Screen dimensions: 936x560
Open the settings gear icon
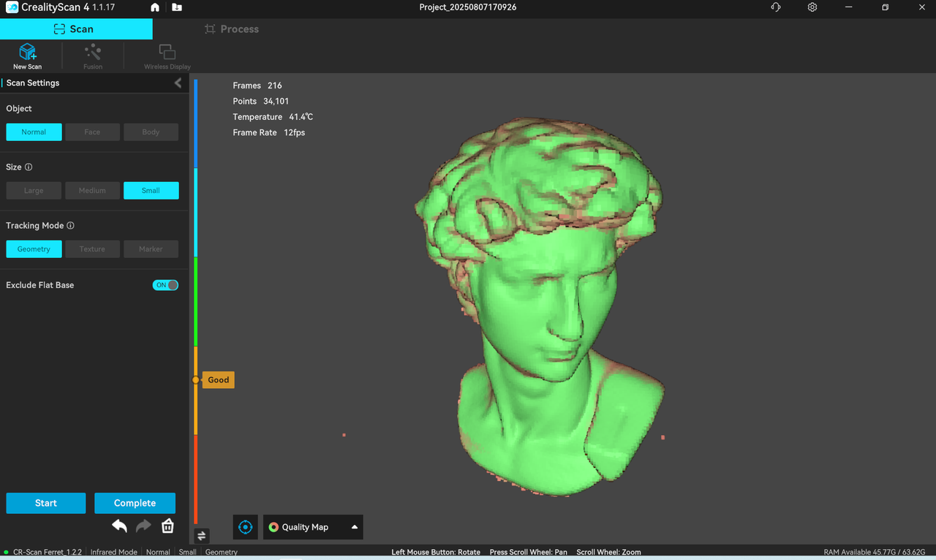click(x=812, y=7)
